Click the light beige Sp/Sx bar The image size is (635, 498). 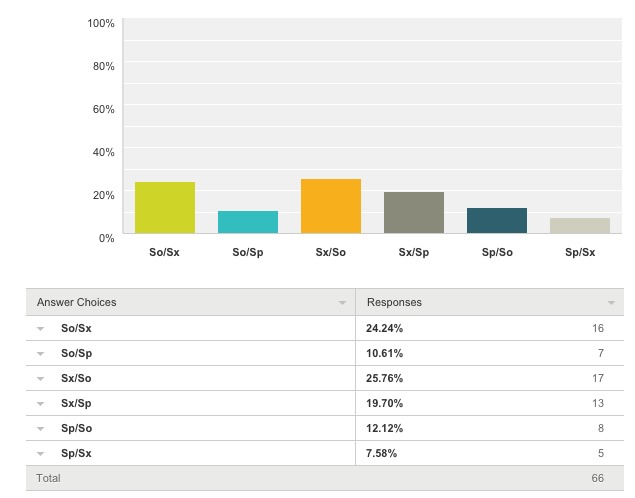point(580,226)
